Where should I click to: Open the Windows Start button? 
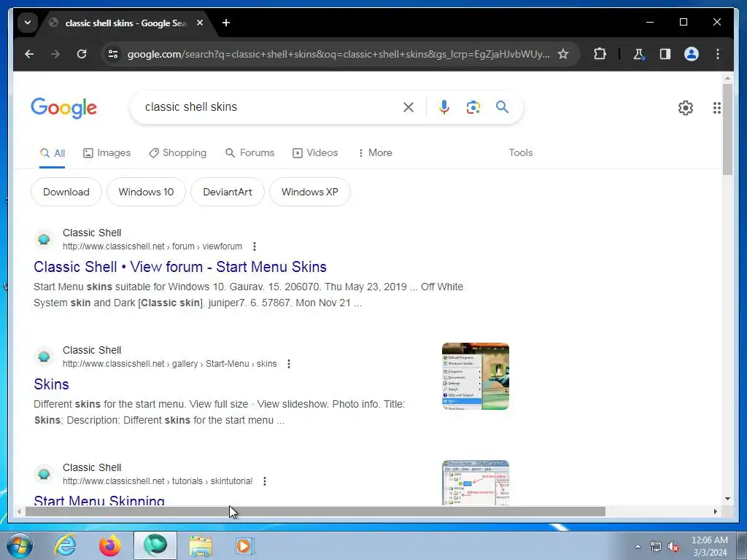20,545
